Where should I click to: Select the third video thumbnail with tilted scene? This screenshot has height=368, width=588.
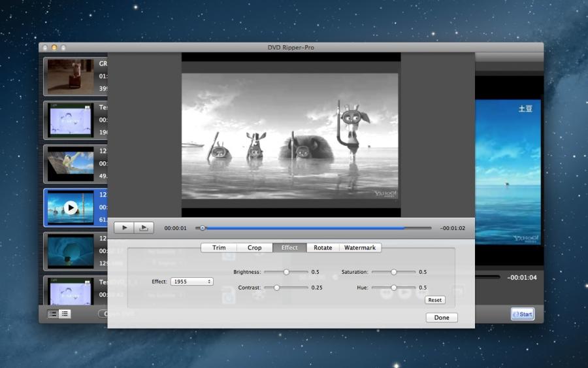[x=71, y=164]
